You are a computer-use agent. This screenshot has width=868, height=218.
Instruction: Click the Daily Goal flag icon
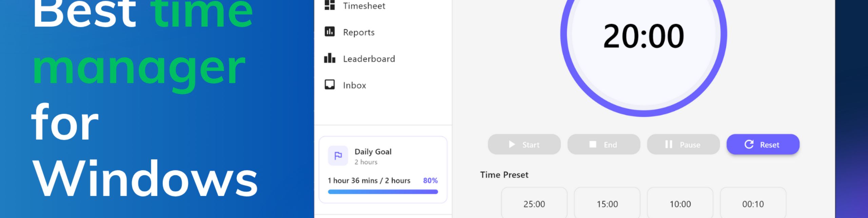click(x=338, y=156)
